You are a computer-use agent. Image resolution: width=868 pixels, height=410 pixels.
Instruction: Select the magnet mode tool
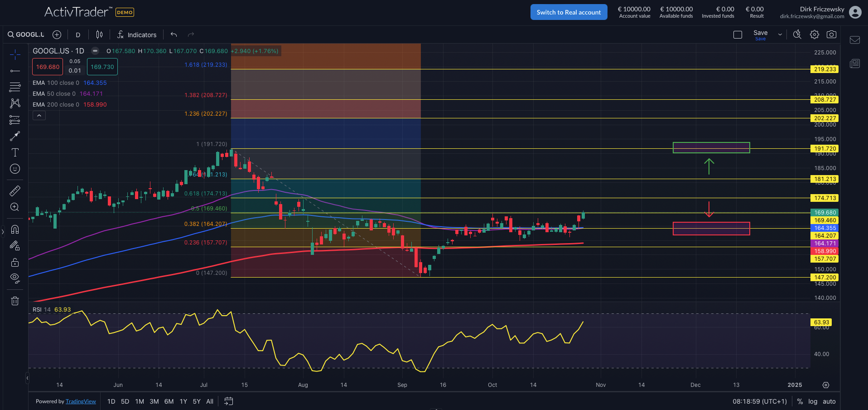tap(15, 229)
